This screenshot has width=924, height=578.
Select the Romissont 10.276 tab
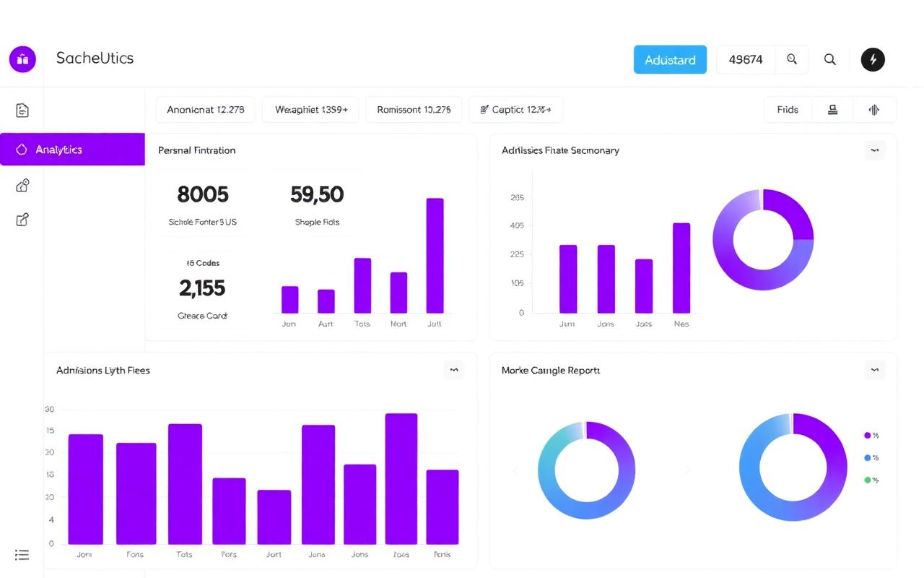[x=414, y=110]
